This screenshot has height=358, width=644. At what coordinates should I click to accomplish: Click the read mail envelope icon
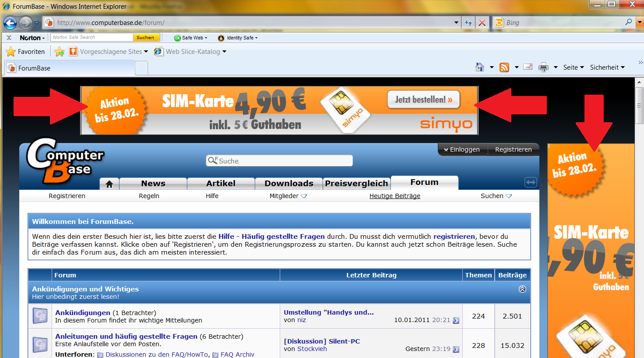point(528,67)
